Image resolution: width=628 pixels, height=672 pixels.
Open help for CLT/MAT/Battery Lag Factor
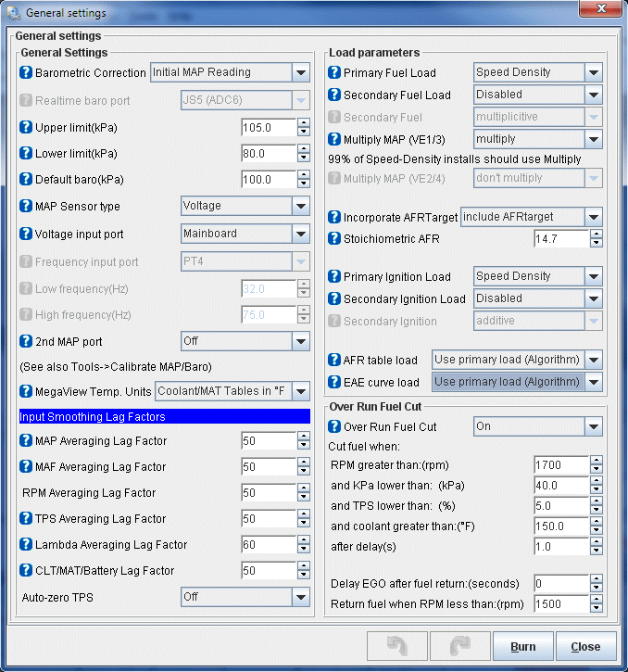pos(26,570)
